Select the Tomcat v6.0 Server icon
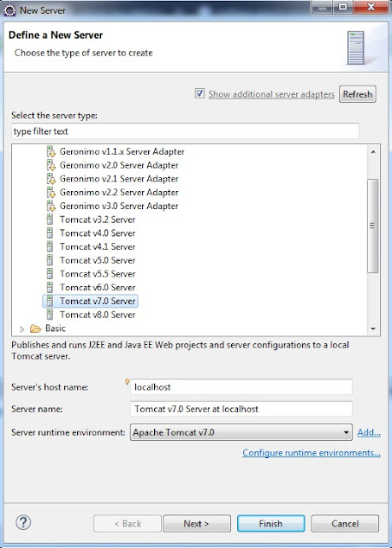Viewport: 392px width, 548px height. point(50,288)
